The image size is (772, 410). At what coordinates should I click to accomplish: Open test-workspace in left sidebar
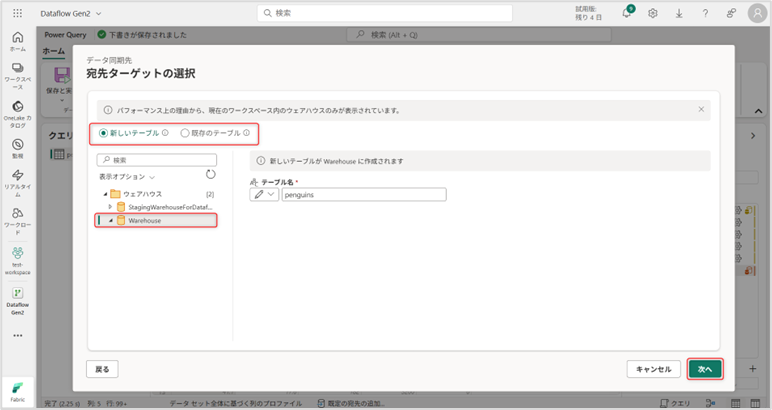[18, 260]
